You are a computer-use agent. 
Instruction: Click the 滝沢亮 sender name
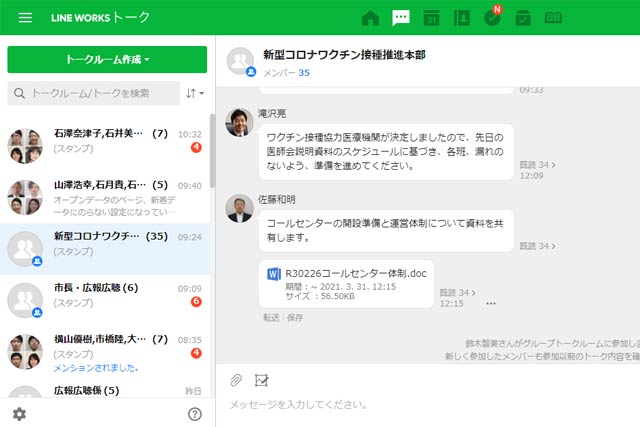tap(272, 113)
